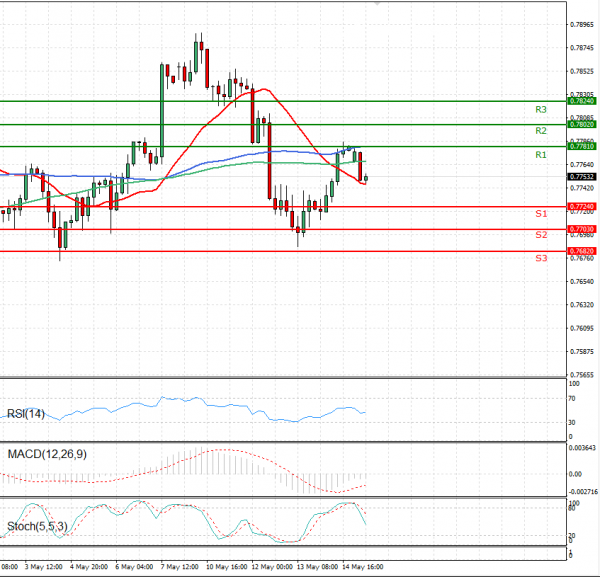The width and height of the screenshot is (600, 577).
Task: Select the 0.77810 green price tag
Action: coord(582,147)
